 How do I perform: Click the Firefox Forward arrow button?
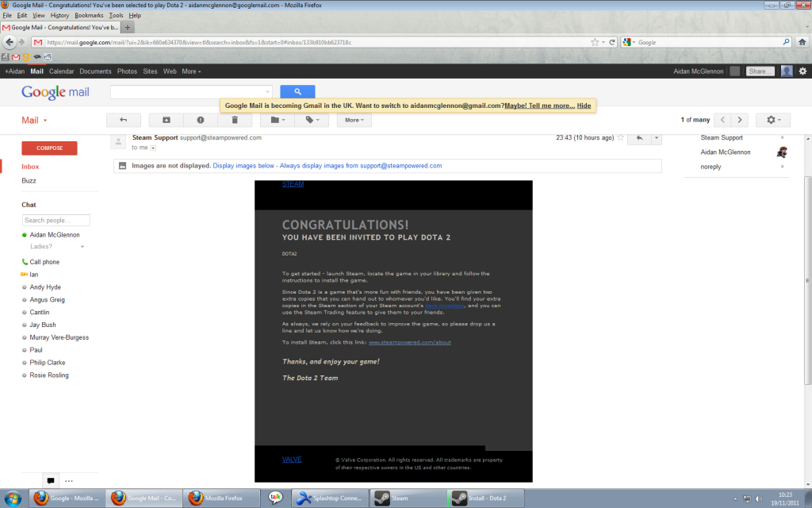pyautogui.click(x=21, y=42)
